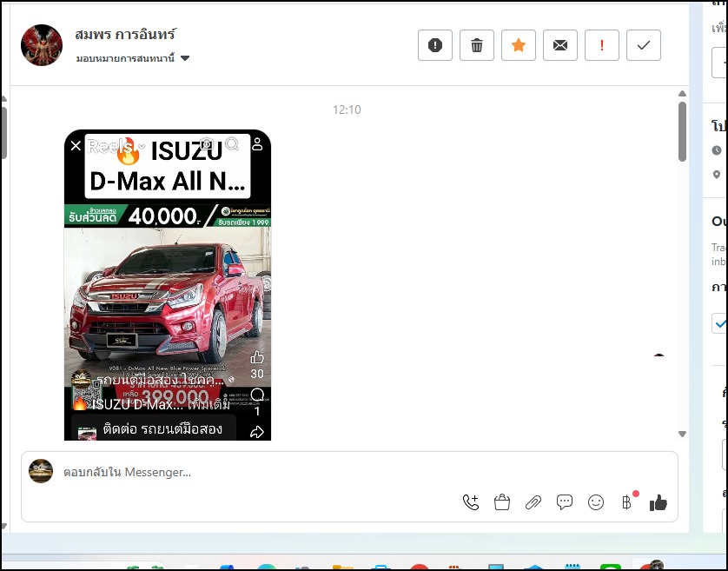Click the like thumb icon on the reel
The image size is (728, 571).
257,357
